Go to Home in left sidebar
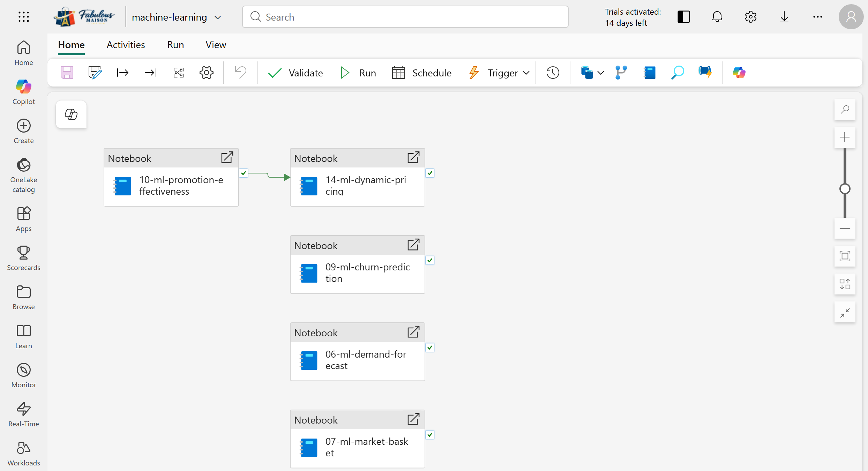 (x=24, y=53)
